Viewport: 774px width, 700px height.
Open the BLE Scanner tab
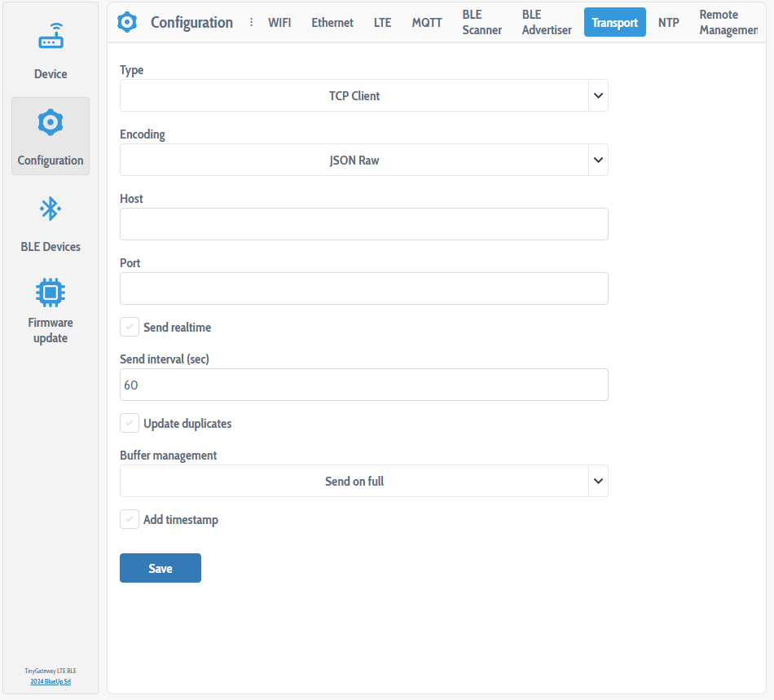click(x=482, y=22)
